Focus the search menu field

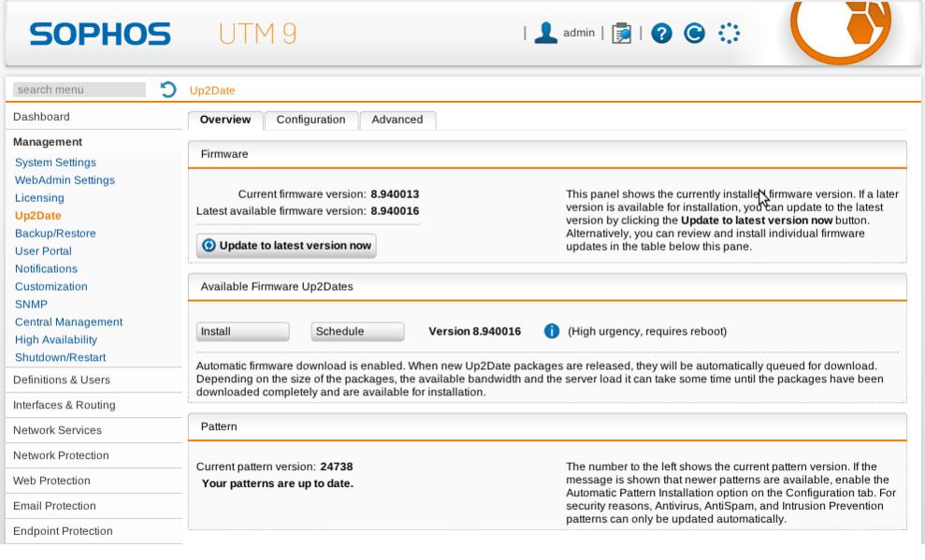point(79,90)
